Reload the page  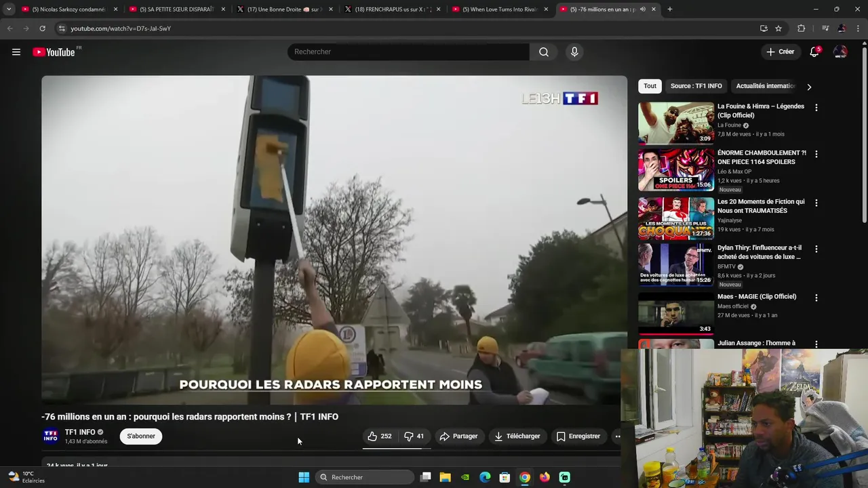42,28
